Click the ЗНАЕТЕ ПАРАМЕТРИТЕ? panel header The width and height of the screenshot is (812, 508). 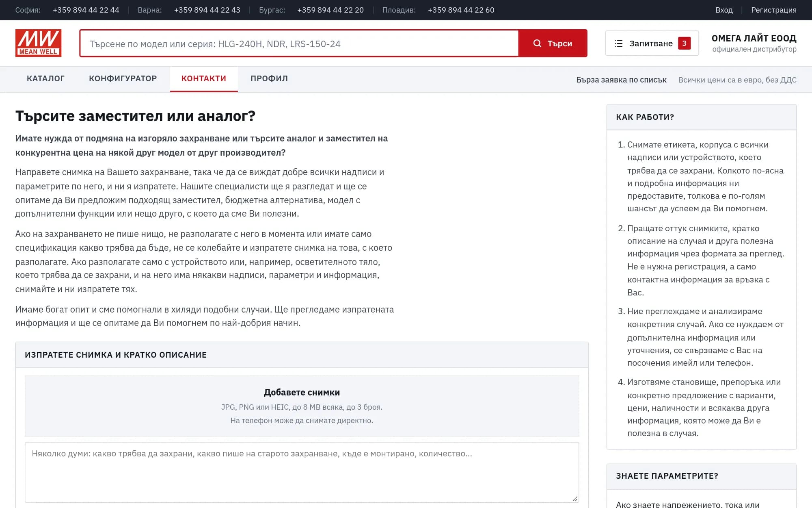[x=701, y=476]
